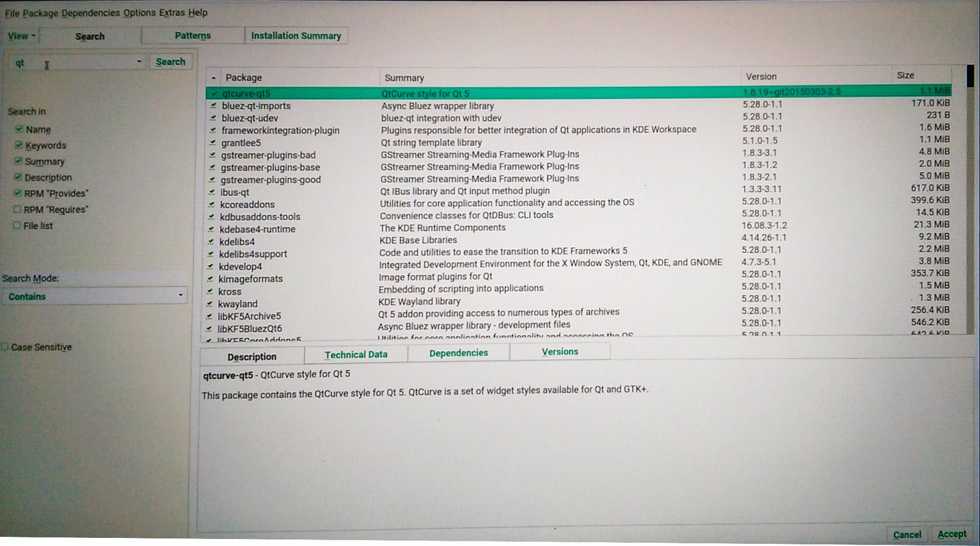Sort by the Version column header

(816, 76)
